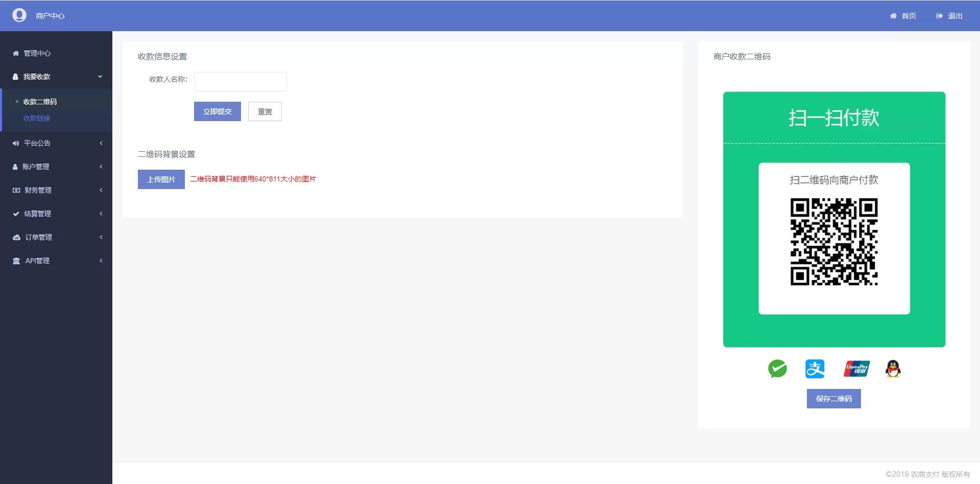Click the WeChat Pay icon
The height and width of the screenshot is (484, 980).
coord(777,368)
